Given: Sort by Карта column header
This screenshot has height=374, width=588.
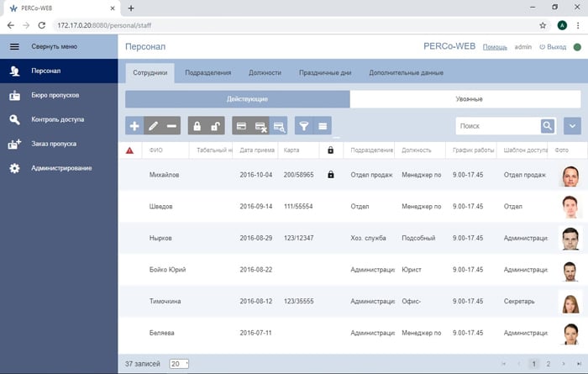Looking at the screenshot, I should (291, 150).
